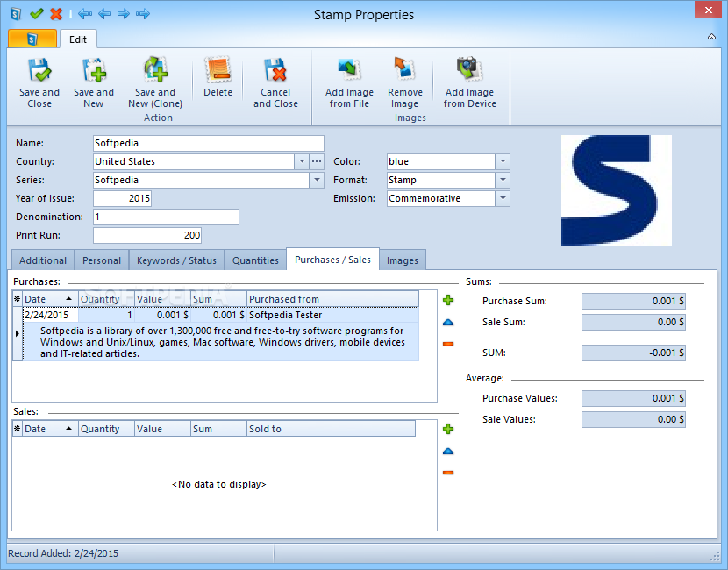Viewport: 728px width, 570px height.
Task: Click the Sale Values average field
Action: [x=633, y=420]
